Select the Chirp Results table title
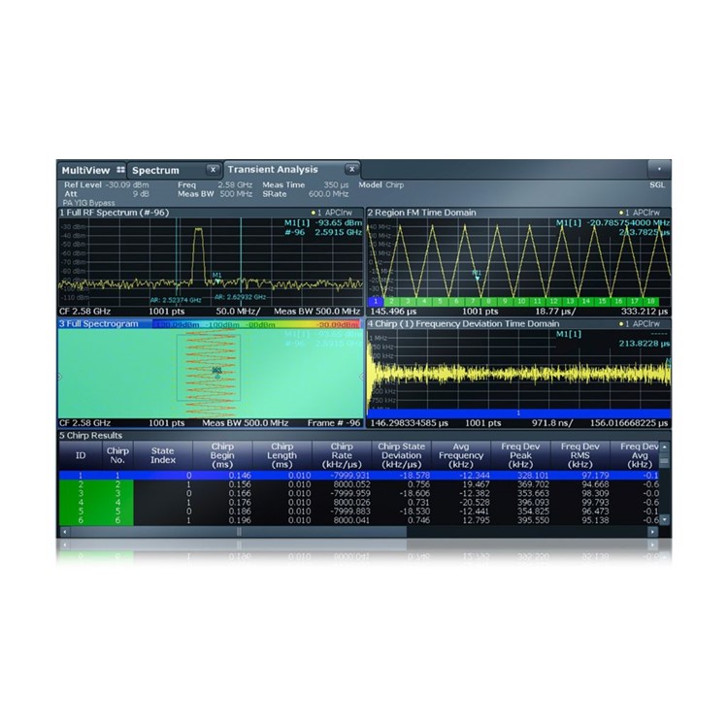Screen dimensions: 728x728 (x=90, y=435)
